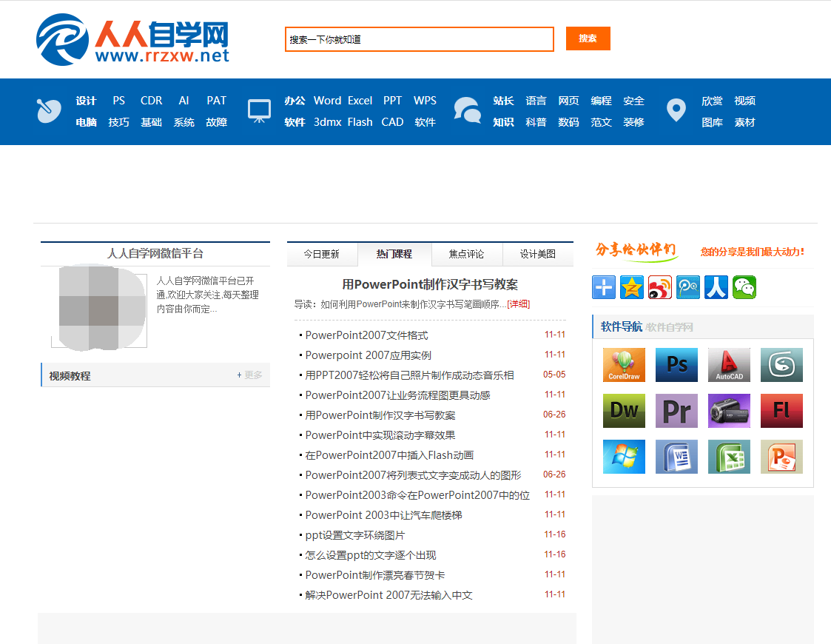Open the 3dmx navigation menu item

click(x=328, y=122)
